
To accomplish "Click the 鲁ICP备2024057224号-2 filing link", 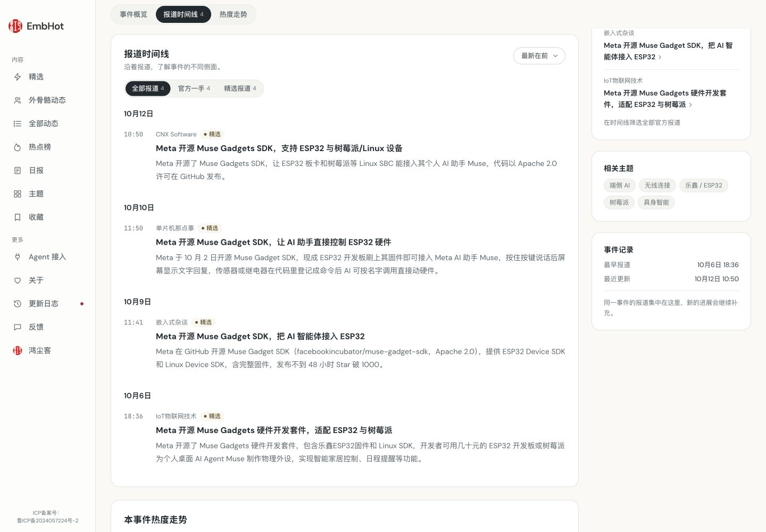I will tap(47, 521).
